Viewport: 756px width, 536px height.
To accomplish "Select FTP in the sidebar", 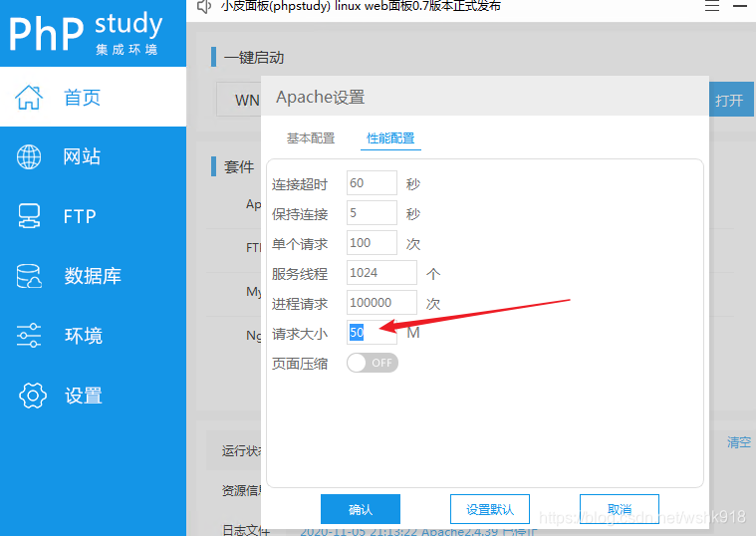I will coord(93,216).
